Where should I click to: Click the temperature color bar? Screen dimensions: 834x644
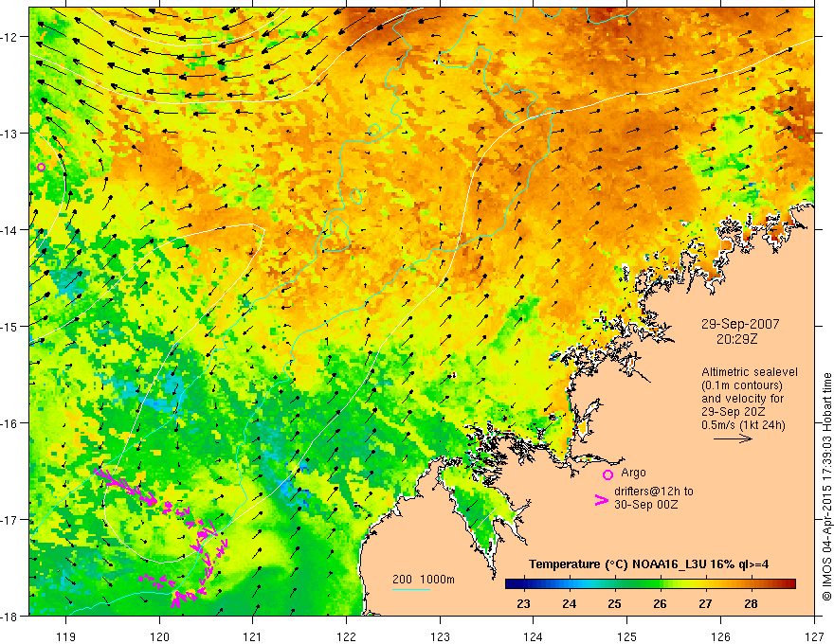tap(650, 584)
